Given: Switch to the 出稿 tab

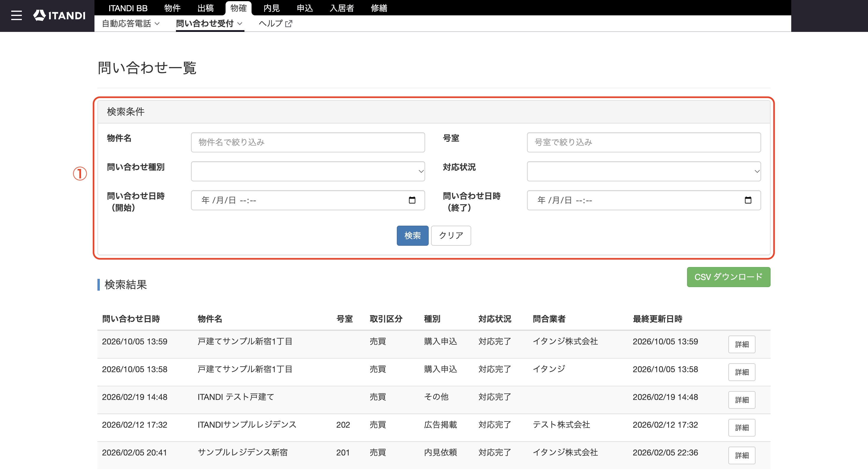Looking at the screenshot, I should point(205,8).
